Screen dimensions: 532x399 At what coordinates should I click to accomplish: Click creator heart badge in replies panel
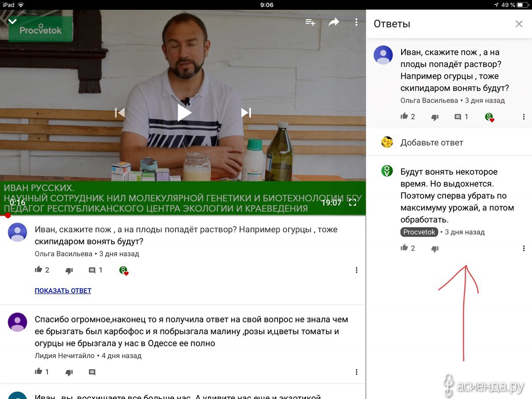(x=489, y=117)
